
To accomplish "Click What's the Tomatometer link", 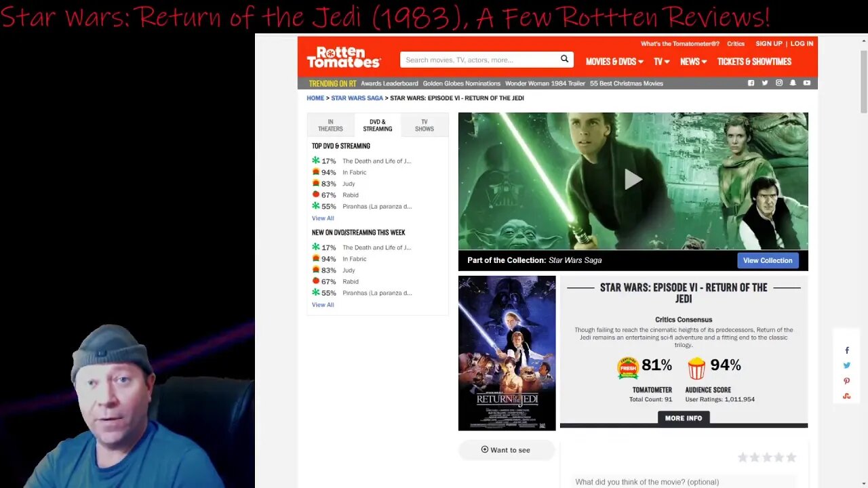I will coord(680,43).
